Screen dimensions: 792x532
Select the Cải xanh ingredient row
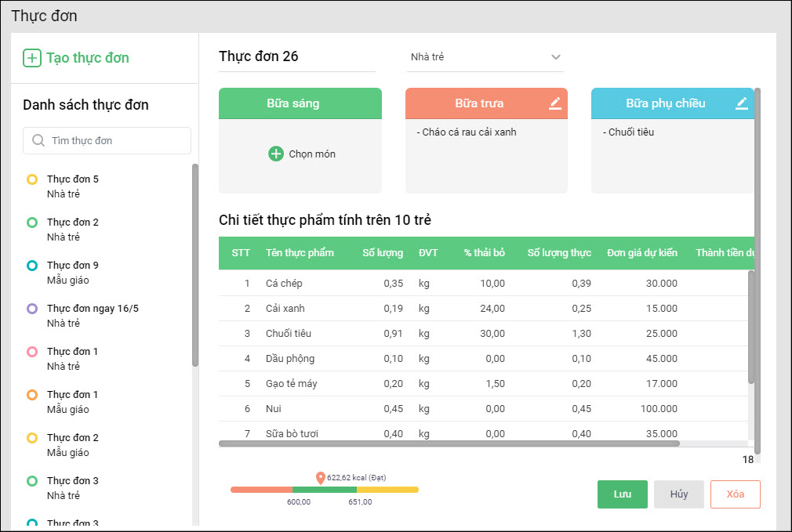[483, 309]
